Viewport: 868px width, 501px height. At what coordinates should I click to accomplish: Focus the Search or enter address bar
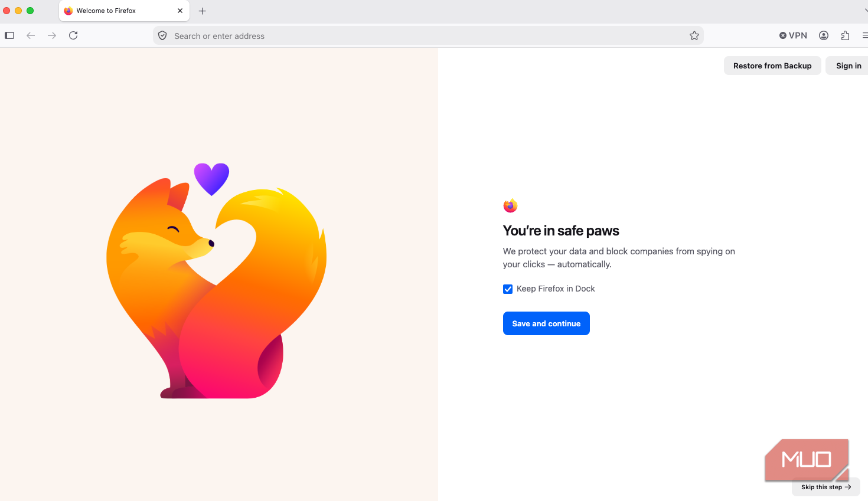428,35
